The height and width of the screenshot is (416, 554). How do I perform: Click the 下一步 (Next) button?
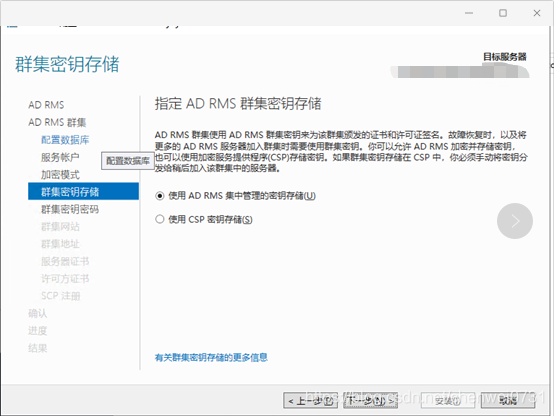[371, 400]
